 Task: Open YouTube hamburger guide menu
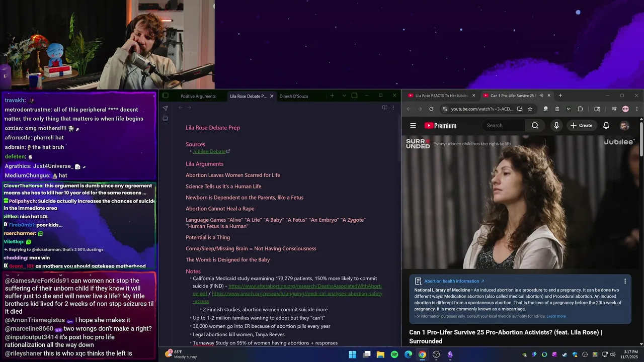pyautogui.click(x=413, y=126)
